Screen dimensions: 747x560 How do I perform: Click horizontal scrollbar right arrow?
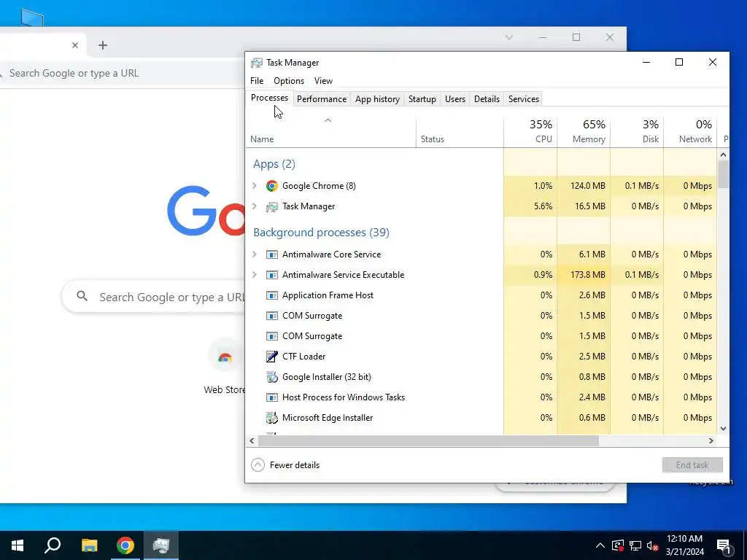click(x=711, y=441)
